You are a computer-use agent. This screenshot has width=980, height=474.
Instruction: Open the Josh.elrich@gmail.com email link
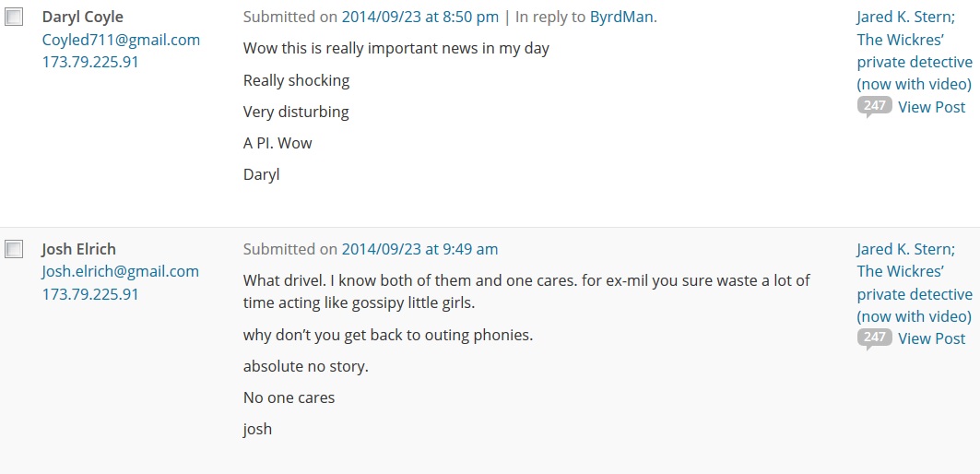tap(120, 271)
